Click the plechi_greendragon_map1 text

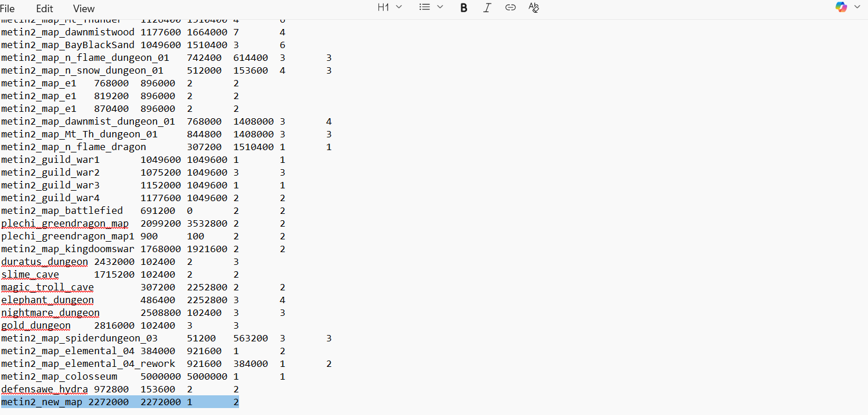click(68, 236)
